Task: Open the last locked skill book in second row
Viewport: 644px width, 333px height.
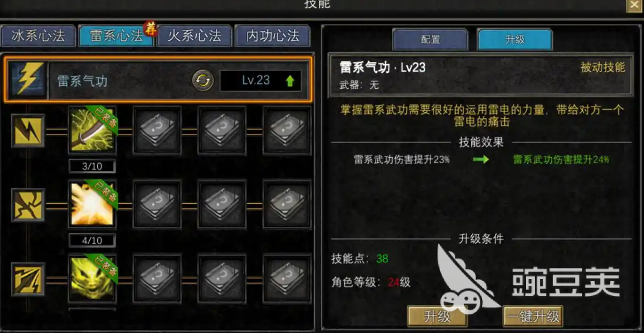Action: pyautogui.click(x=287, y=204)
